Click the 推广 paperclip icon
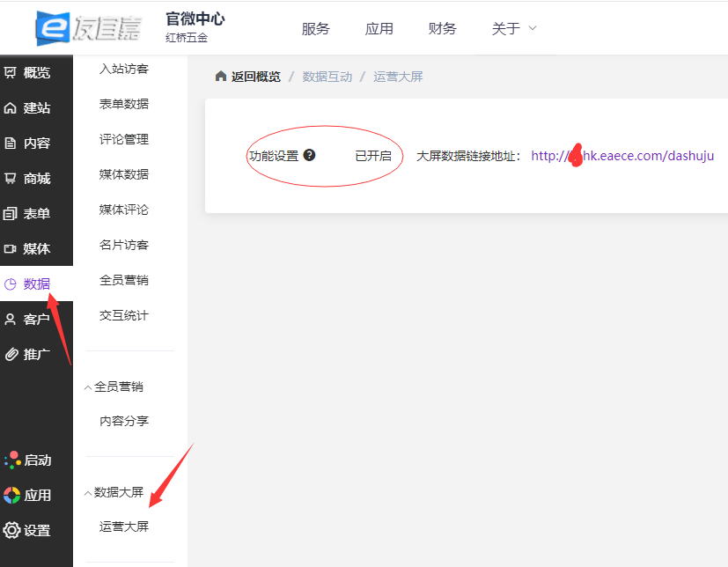 11,354
